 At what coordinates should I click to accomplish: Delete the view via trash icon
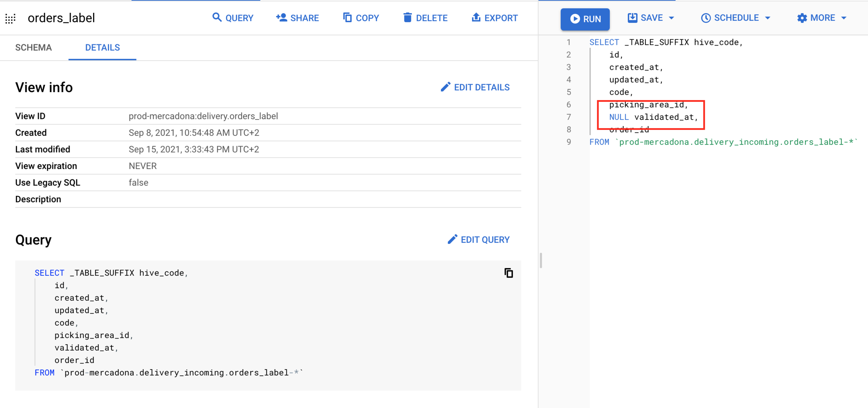coord(408,18)
